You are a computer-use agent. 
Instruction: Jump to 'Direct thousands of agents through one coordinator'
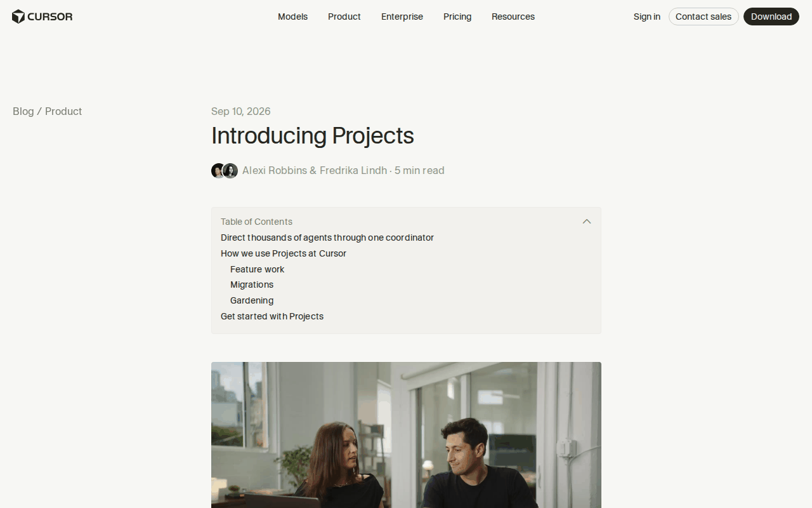point(327,237)
